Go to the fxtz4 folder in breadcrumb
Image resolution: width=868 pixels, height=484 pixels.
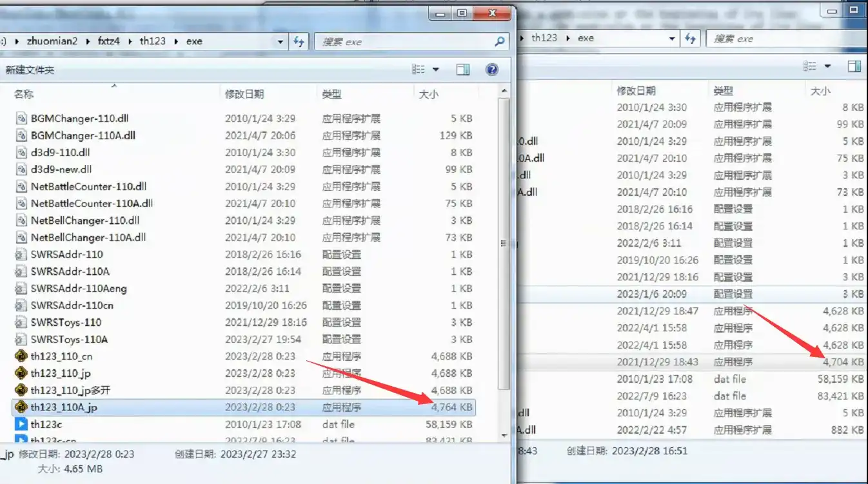point(108,41)
